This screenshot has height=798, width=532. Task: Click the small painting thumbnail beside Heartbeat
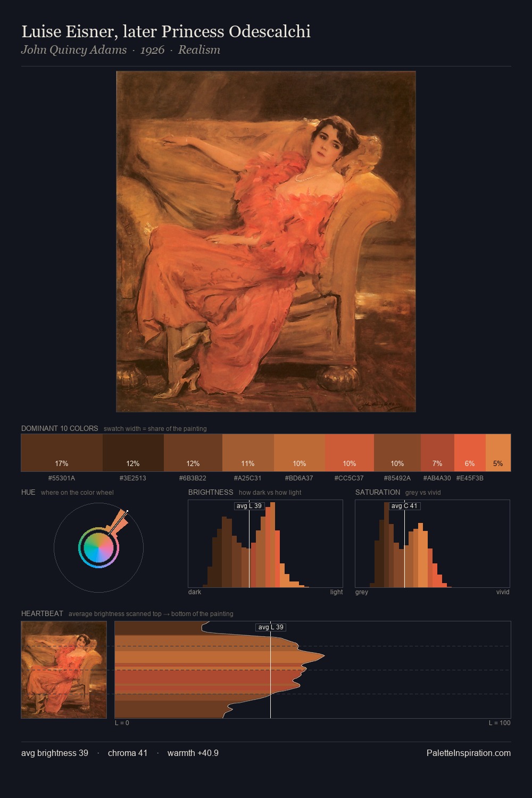tap(64, 670)
